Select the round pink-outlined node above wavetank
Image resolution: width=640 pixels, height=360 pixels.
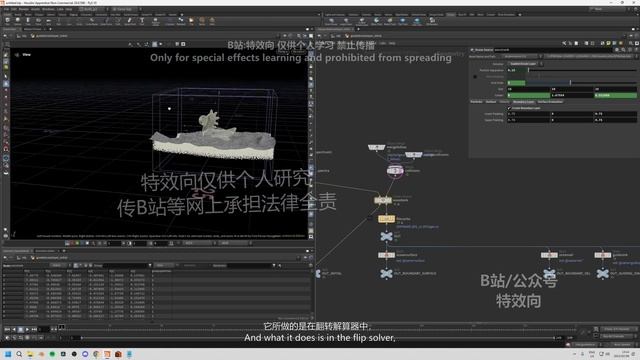395,171
